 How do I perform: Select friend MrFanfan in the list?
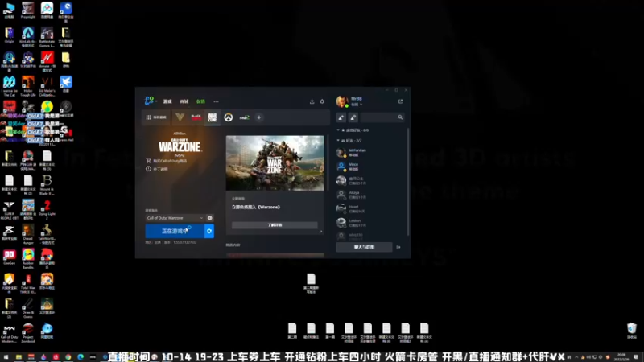[371, 153]
